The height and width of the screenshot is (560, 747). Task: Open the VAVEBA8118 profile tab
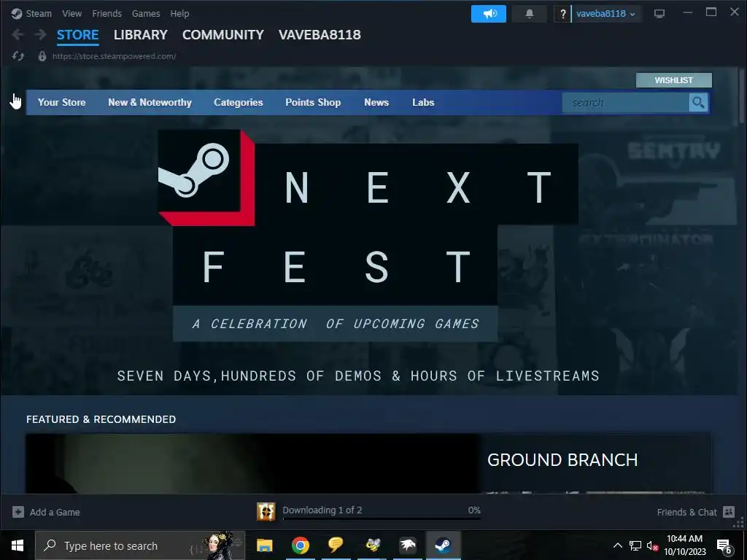[320, 35]
